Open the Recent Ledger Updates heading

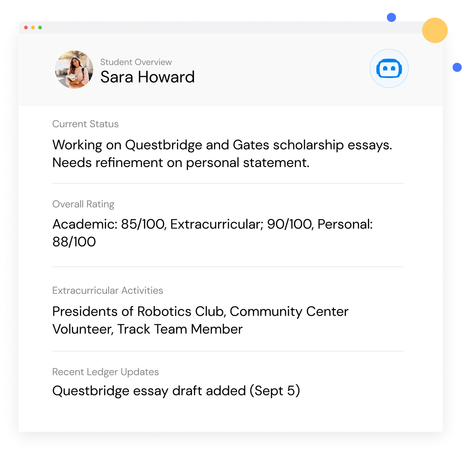[106, 372]
